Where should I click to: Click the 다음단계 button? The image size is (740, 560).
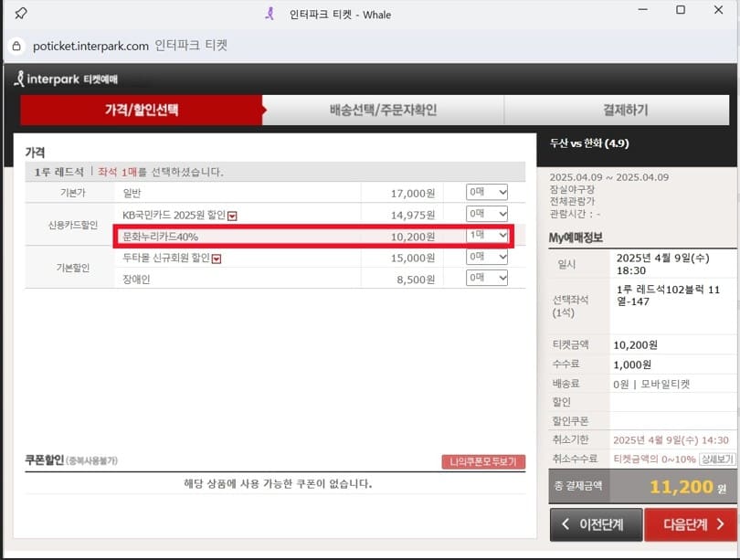point(691,524)
